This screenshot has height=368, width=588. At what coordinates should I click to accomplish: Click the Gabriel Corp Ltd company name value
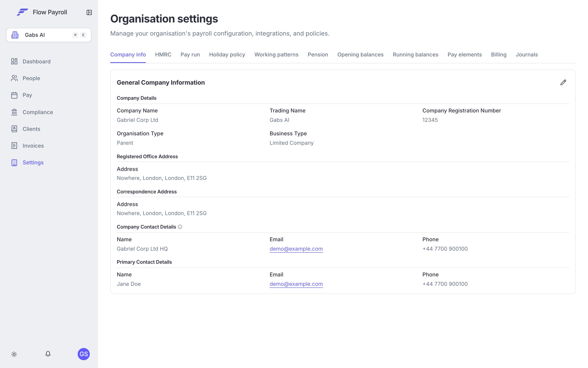(x=137, y=120)
